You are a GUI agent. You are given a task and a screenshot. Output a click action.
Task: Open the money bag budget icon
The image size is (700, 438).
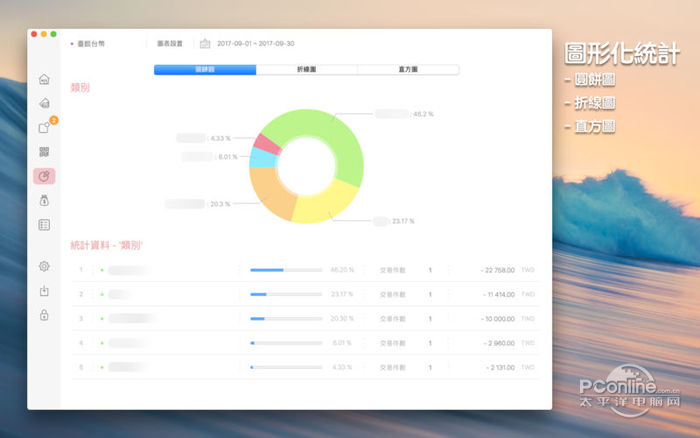click(x=44, y=200)
